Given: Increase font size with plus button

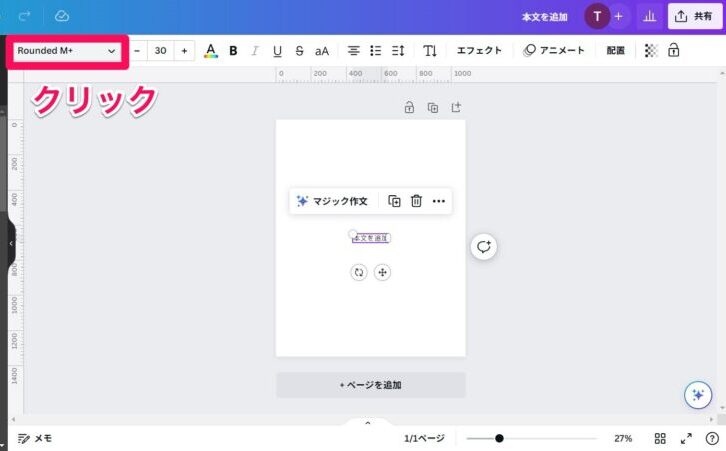Looking at the screenshot, I should pos(184,50).
